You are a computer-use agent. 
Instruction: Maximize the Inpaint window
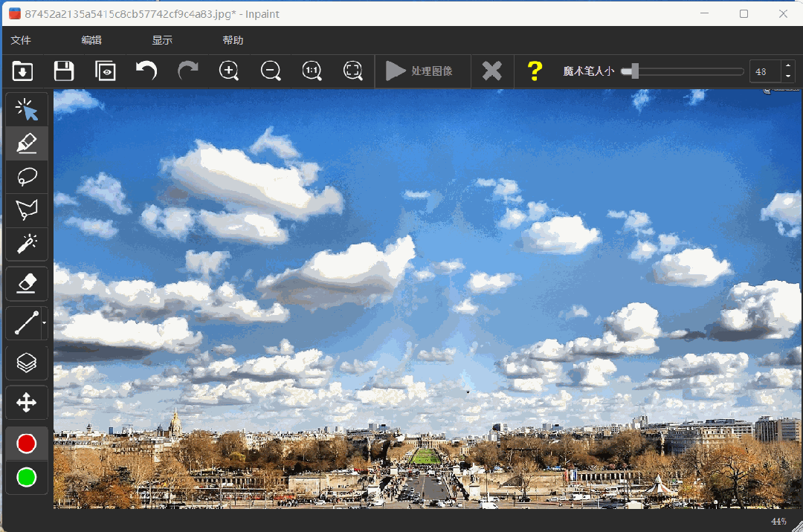pos(744,14)
